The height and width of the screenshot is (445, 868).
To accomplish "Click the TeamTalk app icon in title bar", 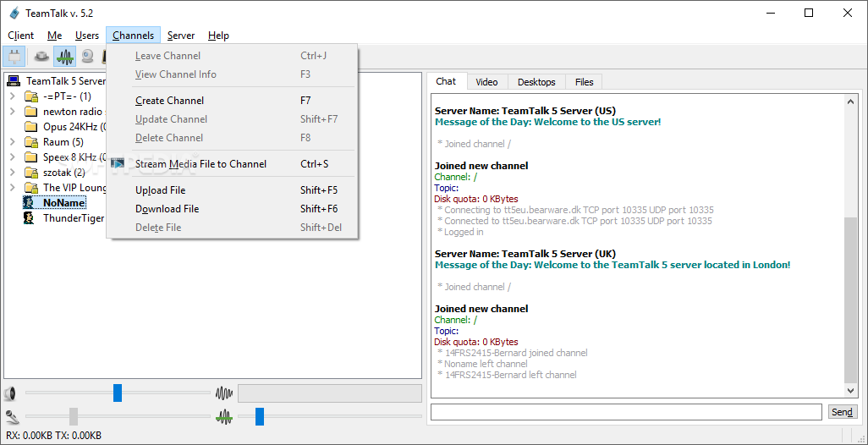I will coord(14,13).
